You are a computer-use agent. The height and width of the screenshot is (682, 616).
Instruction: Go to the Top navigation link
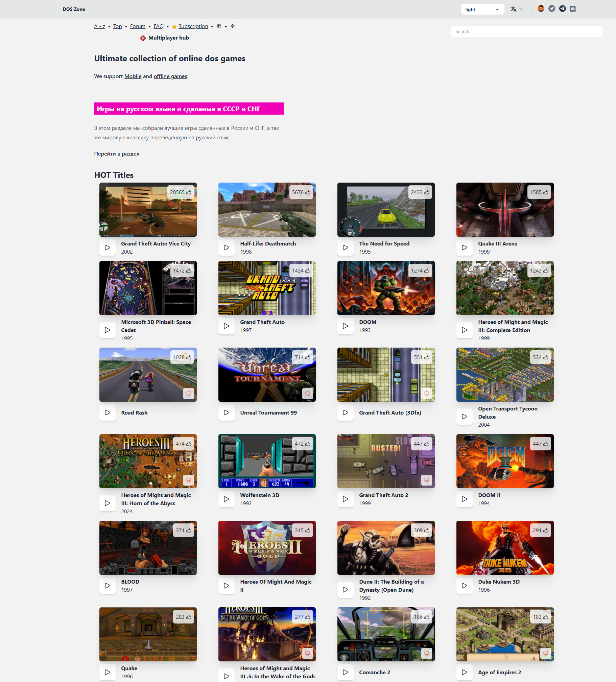click(117, 26)
